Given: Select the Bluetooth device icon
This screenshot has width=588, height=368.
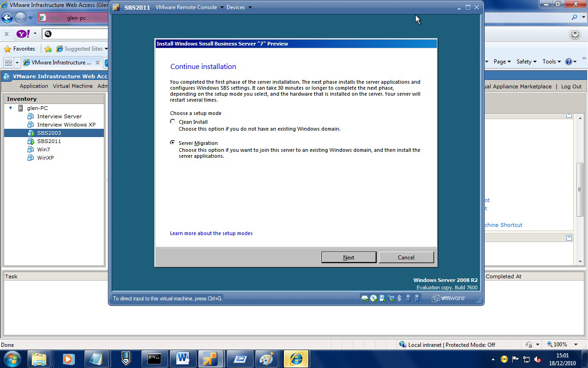Looking at the screenshot, I should tap(399, 298).
